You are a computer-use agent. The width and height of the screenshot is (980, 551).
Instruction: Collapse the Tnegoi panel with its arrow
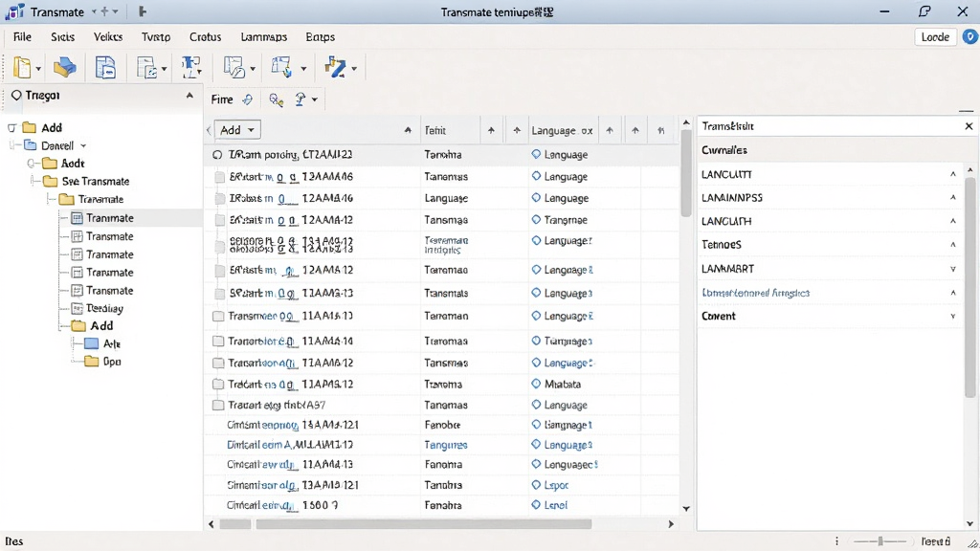click(x=189, y=96)
